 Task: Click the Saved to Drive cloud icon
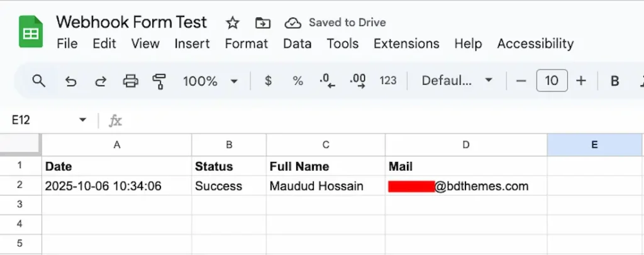point(293,23)
